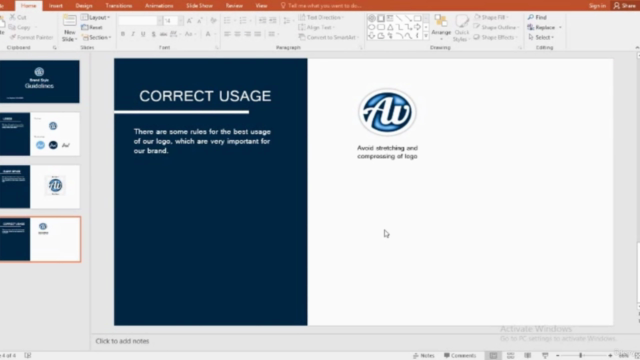The image size is (640, 360).
Task: Open the Shape Fill dropdown
Action: [491, 18]
